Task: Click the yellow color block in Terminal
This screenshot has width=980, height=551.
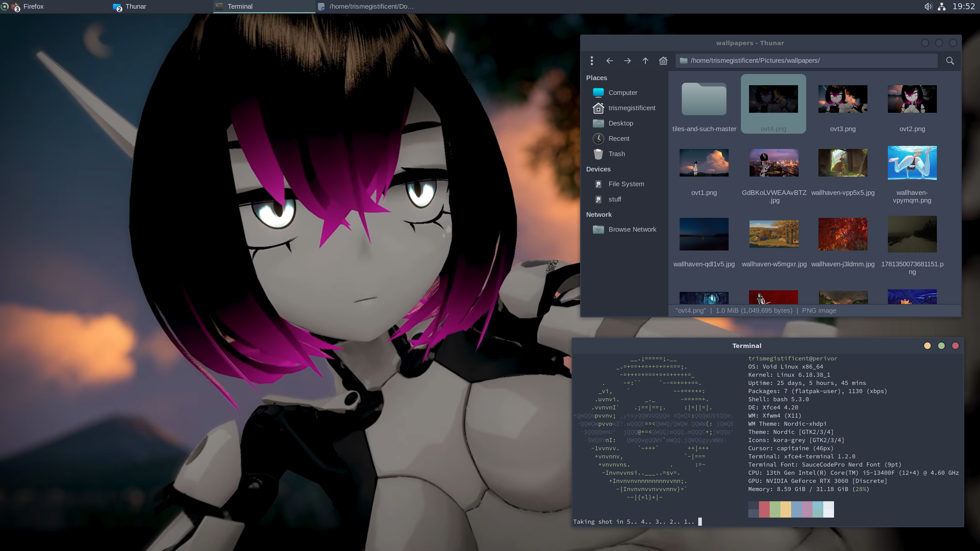Action: click(786, 510)
